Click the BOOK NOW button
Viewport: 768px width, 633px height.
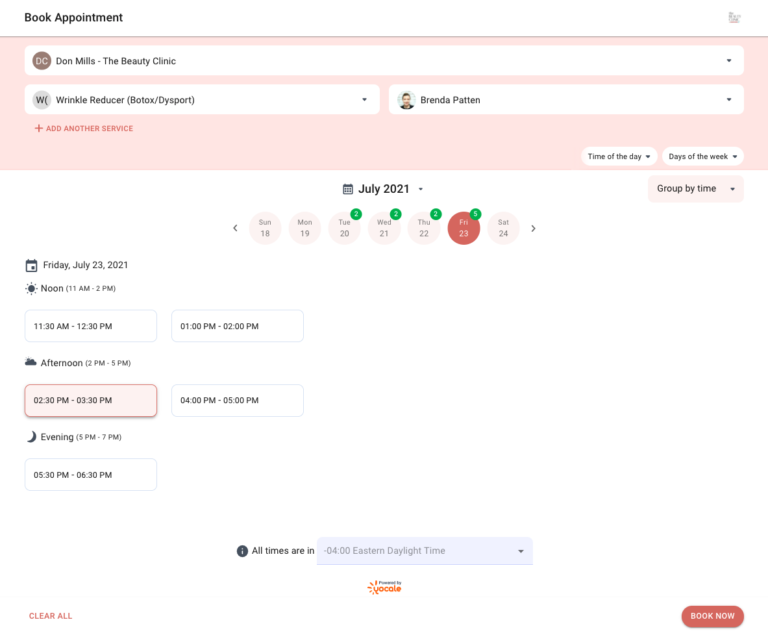(712, 616)
